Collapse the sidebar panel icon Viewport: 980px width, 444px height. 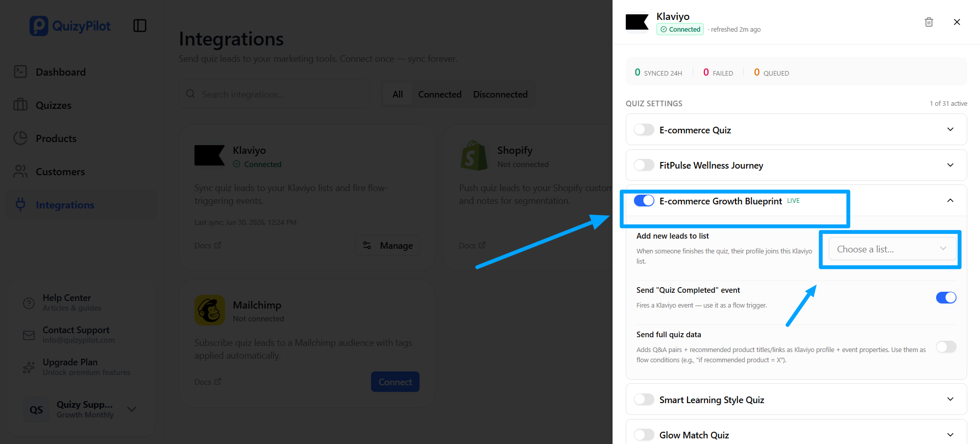point(140,26)
